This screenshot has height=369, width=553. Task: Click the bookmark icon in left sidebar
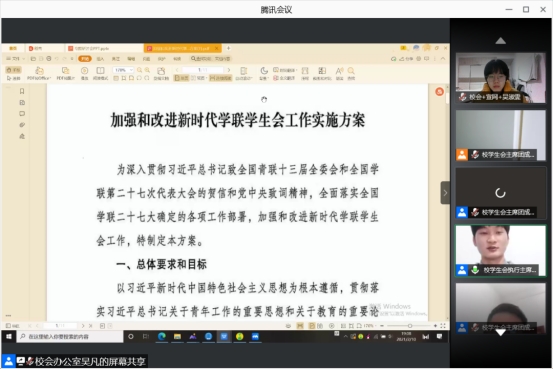tap(22, 91)
